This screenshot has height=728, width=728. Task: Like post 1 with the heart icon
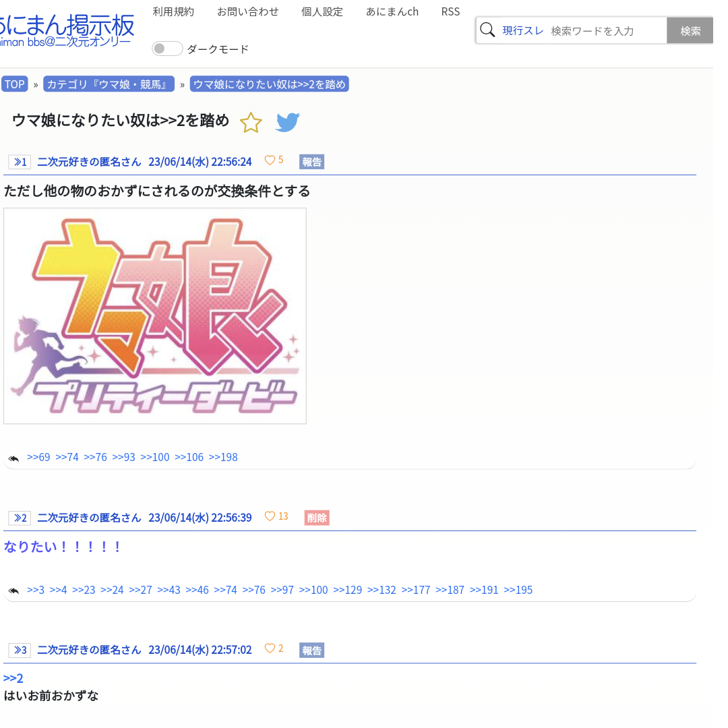[270, 160]
